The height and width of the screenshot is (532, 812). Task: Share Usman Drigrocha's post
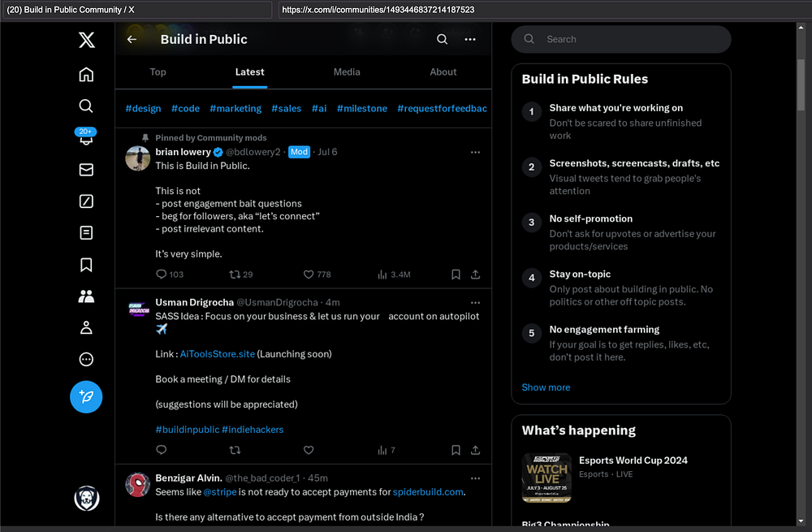pyautogui.click(x=475, y=450)
